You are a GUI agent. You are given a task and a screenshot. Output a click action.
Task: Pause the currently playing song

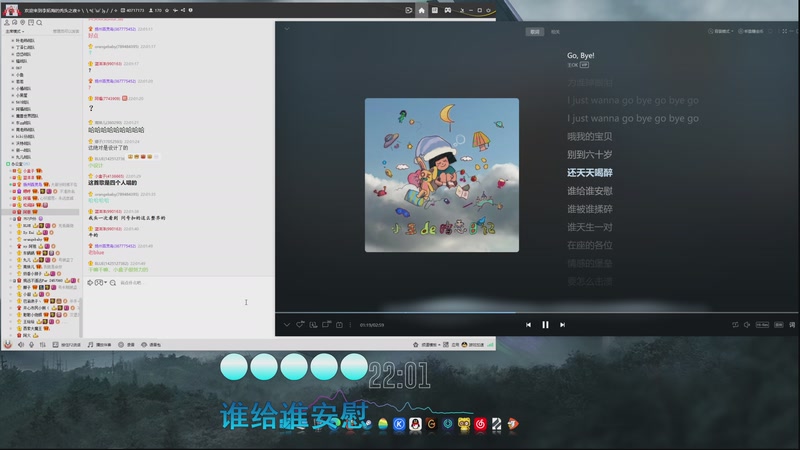tap(545, 324)
